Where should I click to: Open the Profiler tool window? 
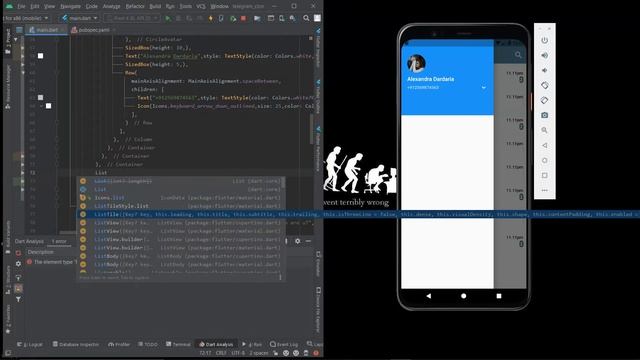pos(119,344)
